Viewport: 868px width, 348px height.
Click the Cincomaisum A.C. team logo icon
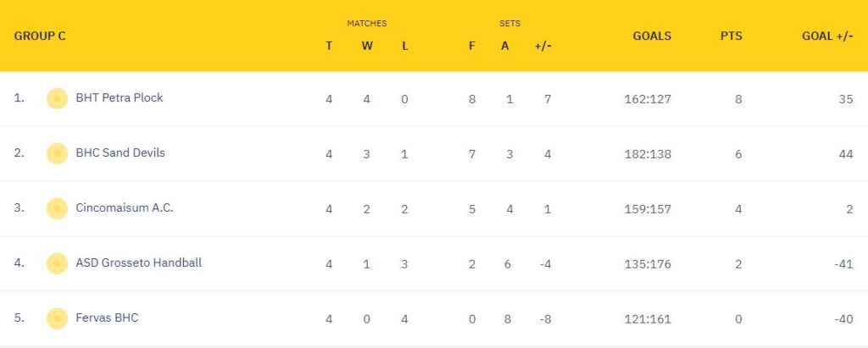[57, 208]
